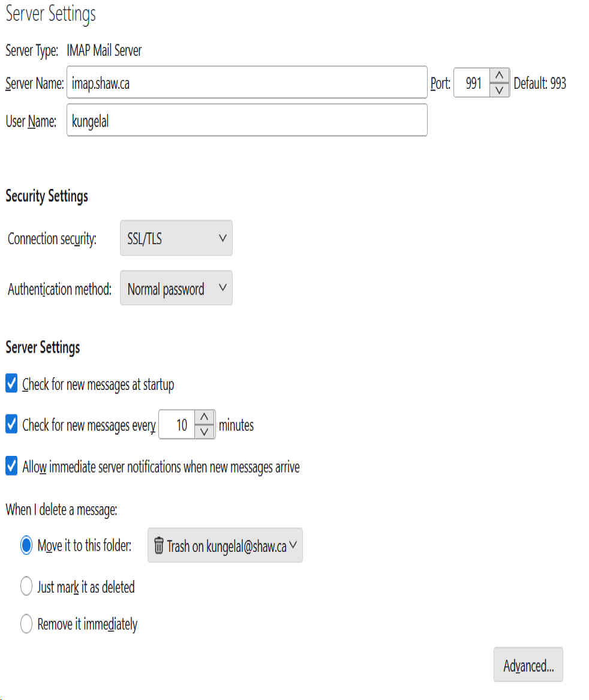Uncheck Check for new messages at startup
Screen dimensions: 589x700
11,384
